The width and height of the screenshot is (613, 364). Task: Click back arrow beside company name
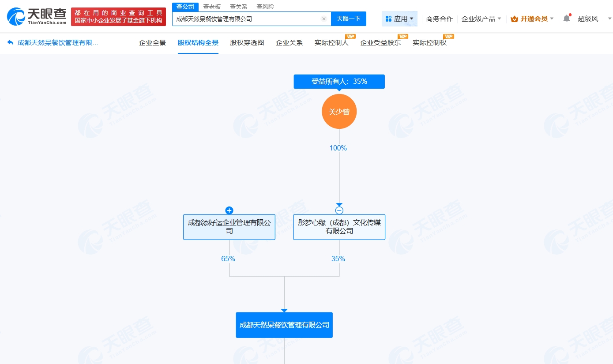10,43
